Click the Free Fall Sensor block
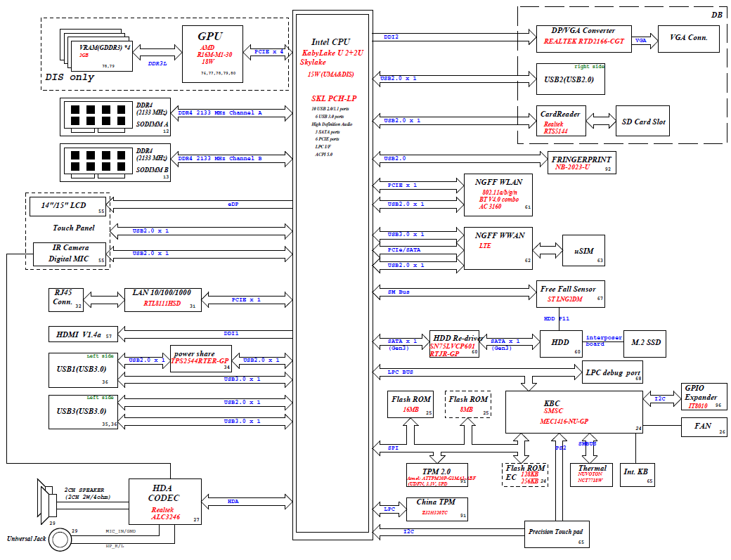This screenshot has height=560, width=731. click(x=571, y=294)
